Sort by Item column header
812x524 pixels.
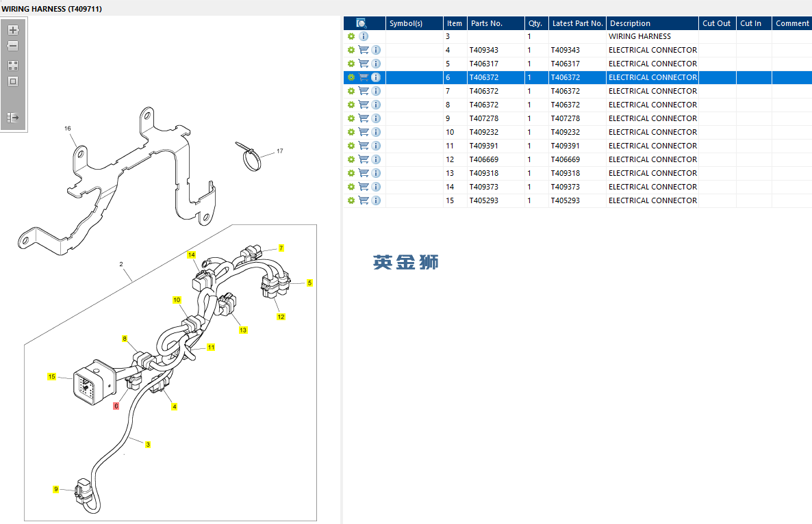tap(455, 23)
